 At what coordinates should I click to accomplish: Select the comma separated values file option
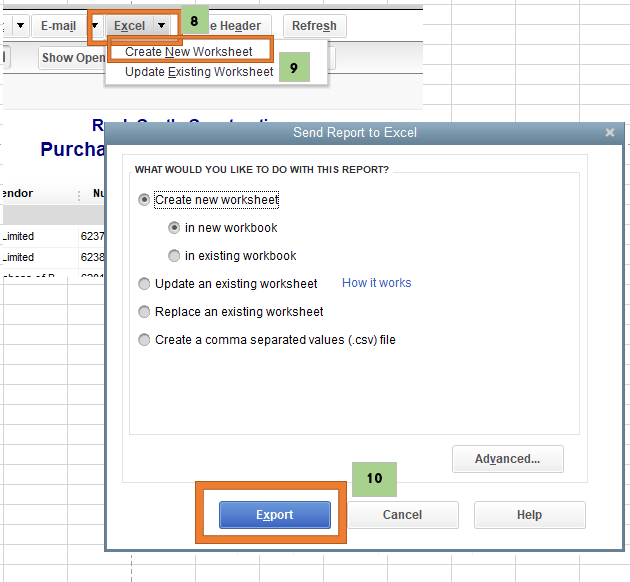click(x=144, y=340)
